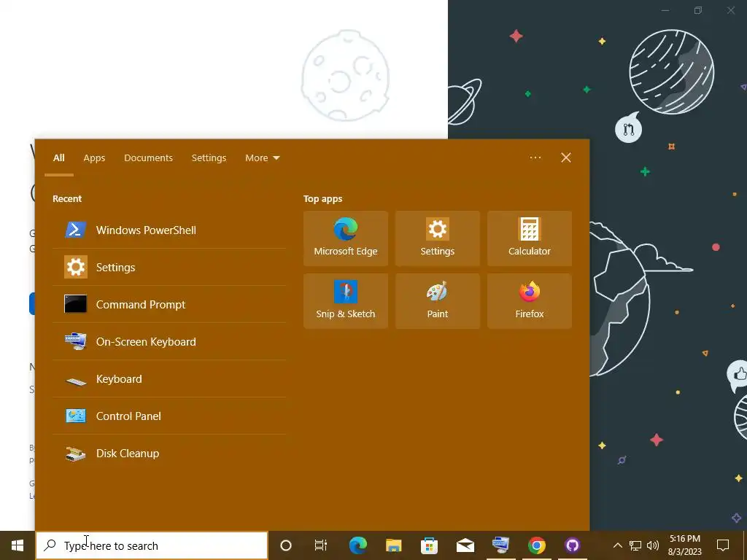
Task: Open the notification center icon
Action: (x=723, y=545)
